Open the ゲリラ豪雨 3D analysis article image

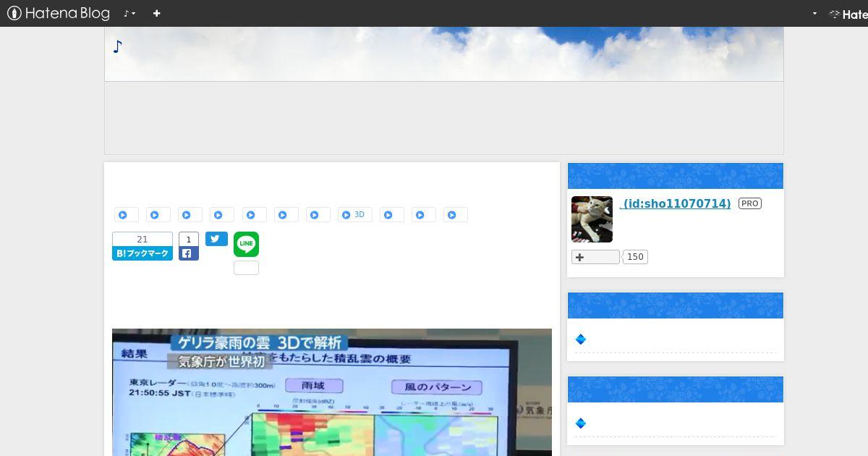click(332, 392)
